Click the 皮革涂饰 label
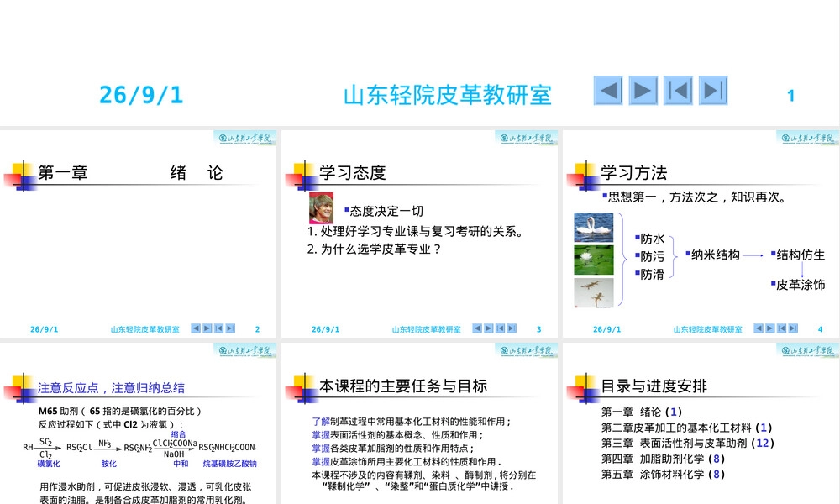The width and height of the screenshot is (840, 504). (x=798, y=285)
